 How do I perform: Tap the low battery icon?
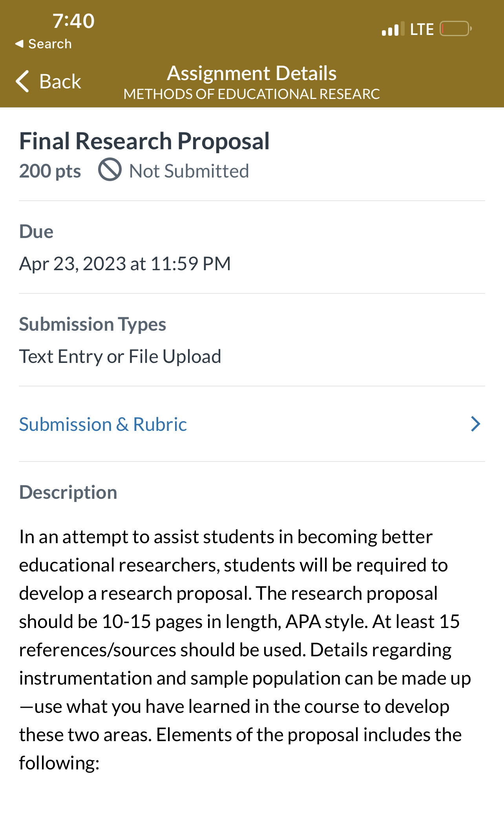coord(455,28)
